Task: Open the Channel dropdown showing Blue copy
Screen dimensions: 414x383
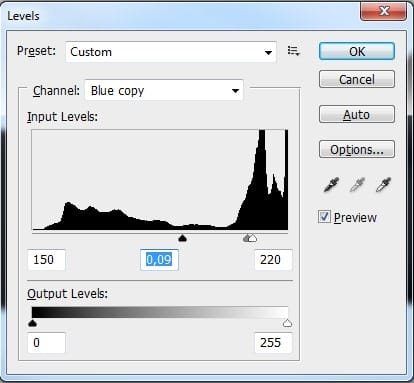Action: pyautogui.click(x=164, y=90)
